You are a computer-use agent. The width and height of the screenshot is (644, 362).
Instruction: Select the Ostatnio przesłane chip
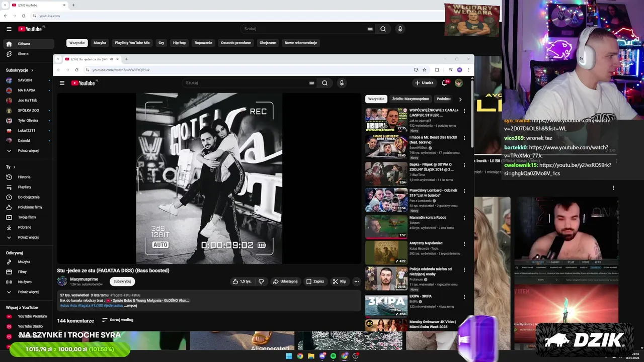(x=236, y=43)
